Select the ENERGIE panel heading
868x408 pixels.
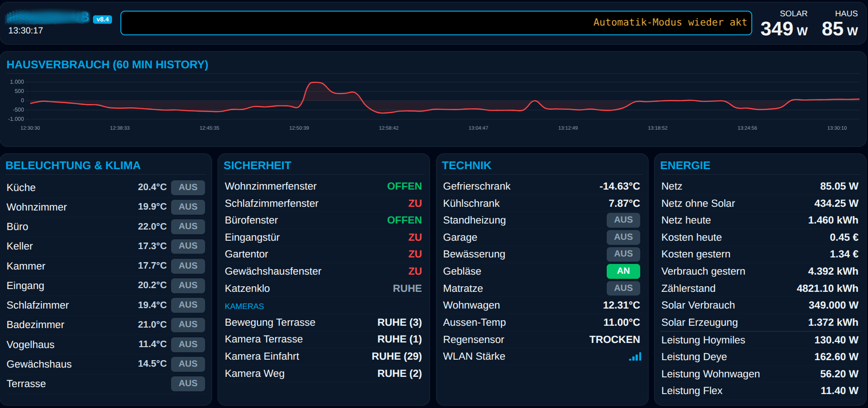tap(685, 165)
